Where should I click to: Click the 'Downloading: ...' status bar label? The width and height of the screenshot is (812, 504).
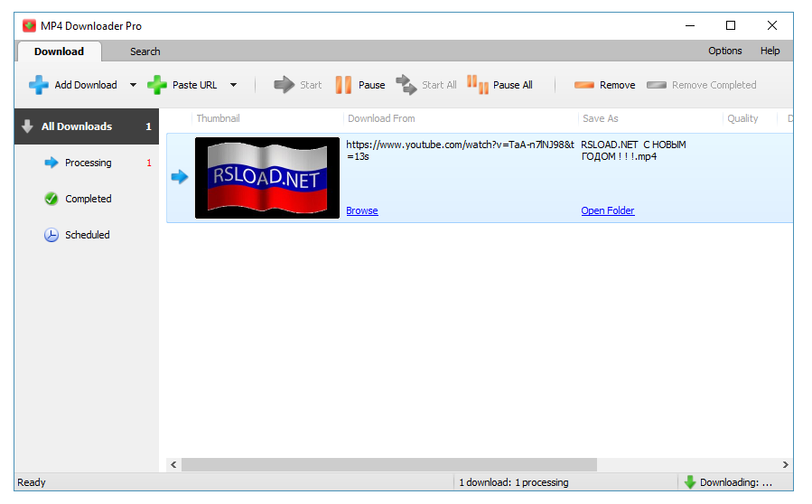pos(736,482)
